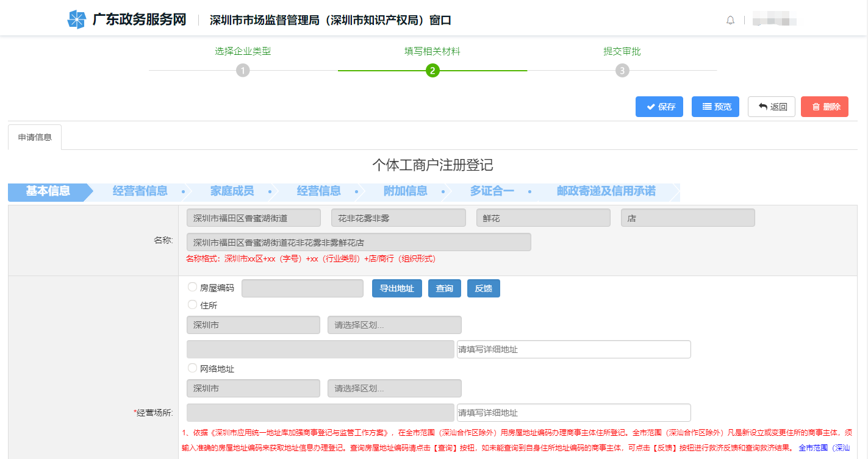Open the 请选择区划 dropdown under 住所
This screenshot has width=868, height=459.
[394, 325]
